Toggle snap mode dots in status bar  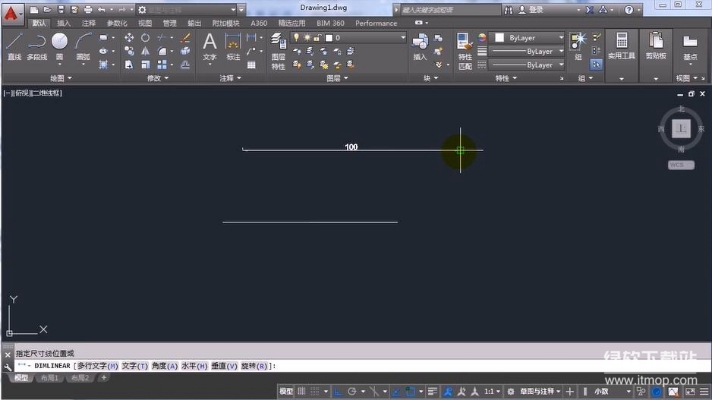click(315, 391)
